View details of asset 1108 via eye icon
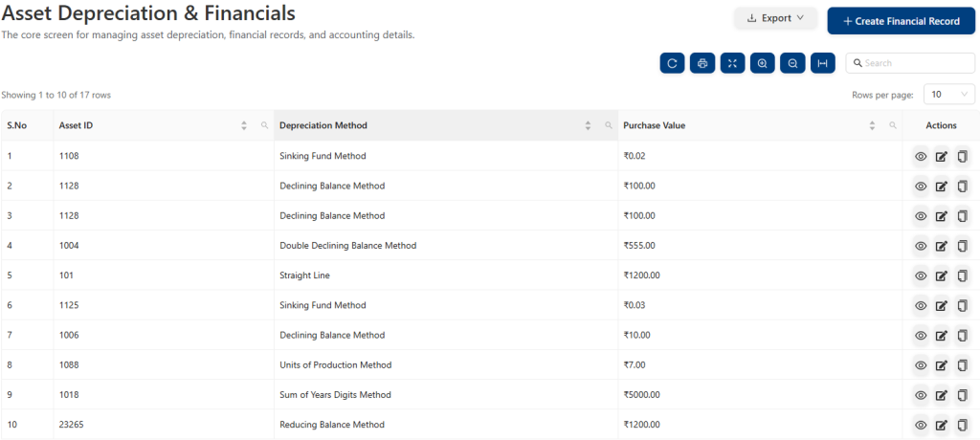Viewport: 980px width, 440px height. 921,156
